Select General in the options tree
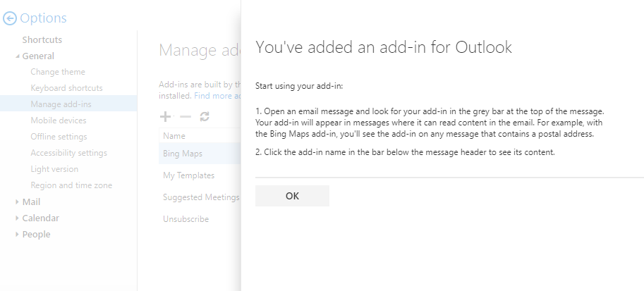The width and height of the screenshot is (644, 291). pyautogui.click(x=38, y=56)
